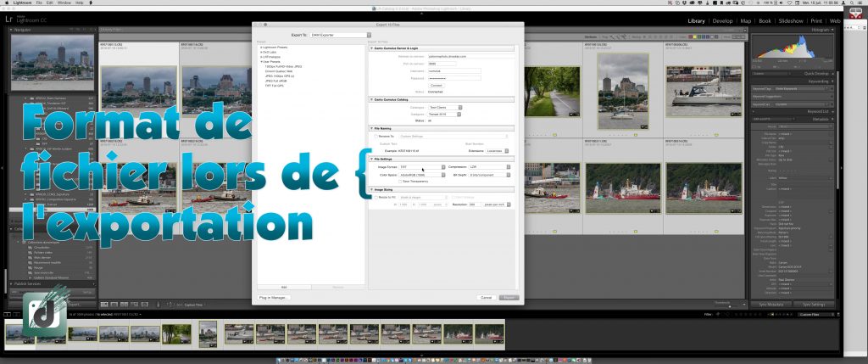Collapse the Histogram panel
Screen dimensions: 868x364
tap(821, 30)
